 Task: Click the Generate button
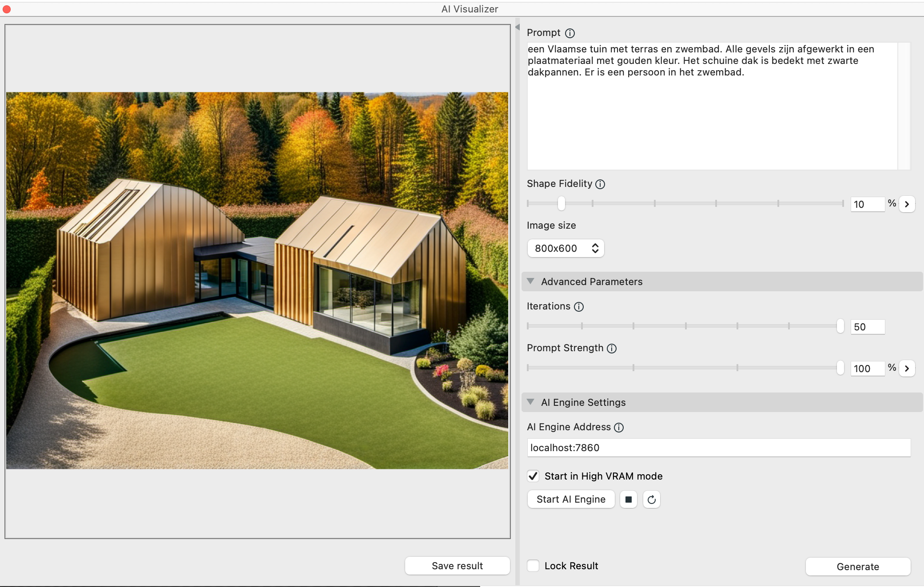[857, 567]
